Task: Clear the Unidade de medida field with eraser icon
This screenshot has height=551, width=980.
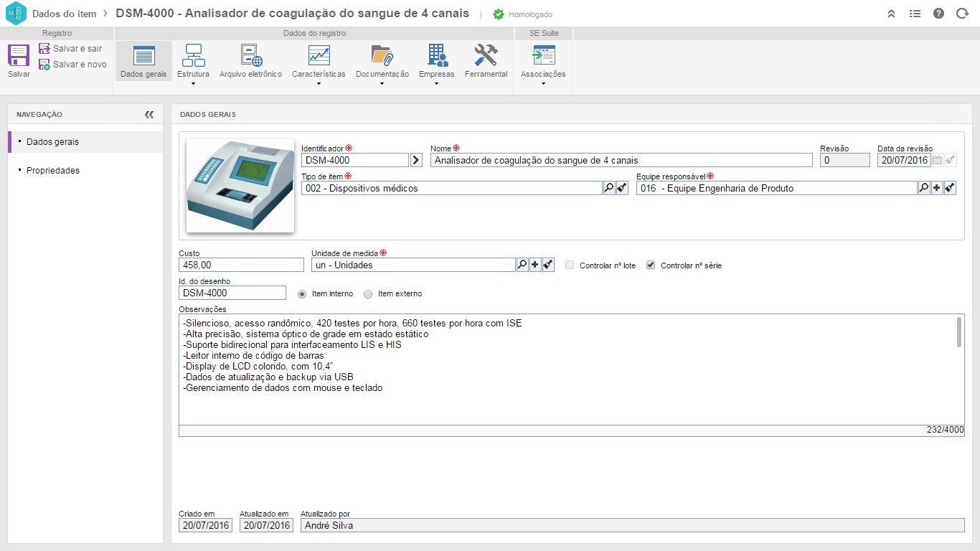Action: coord(548,265)
